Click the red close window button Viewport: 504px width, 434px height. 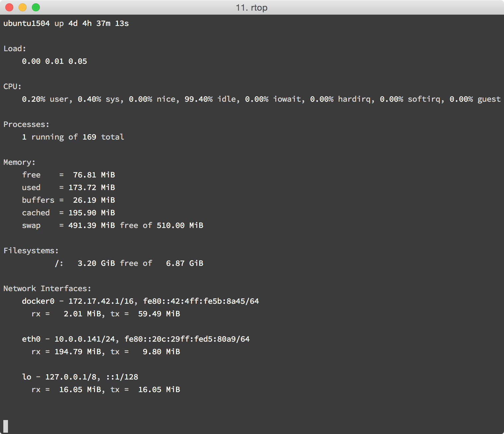9,7
